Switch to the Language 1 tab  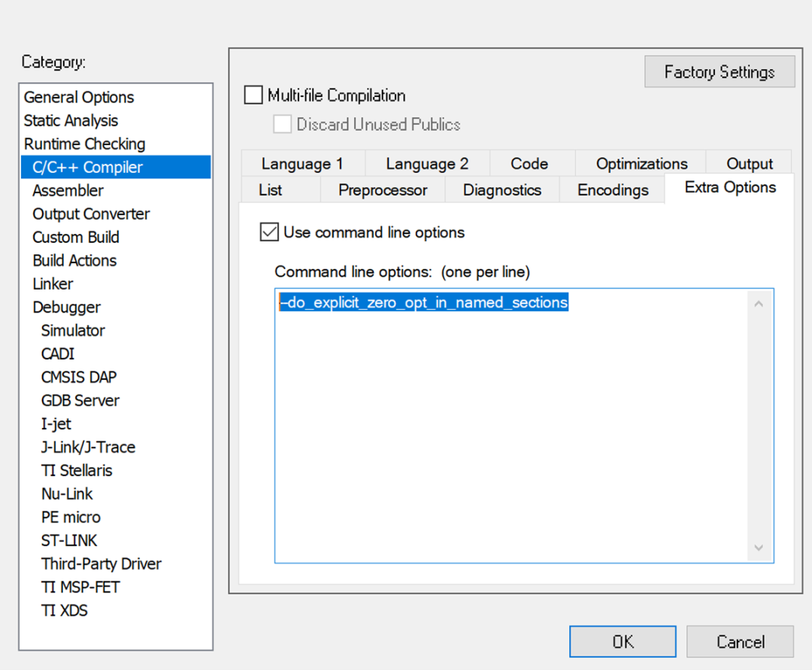tap(302, 162)
